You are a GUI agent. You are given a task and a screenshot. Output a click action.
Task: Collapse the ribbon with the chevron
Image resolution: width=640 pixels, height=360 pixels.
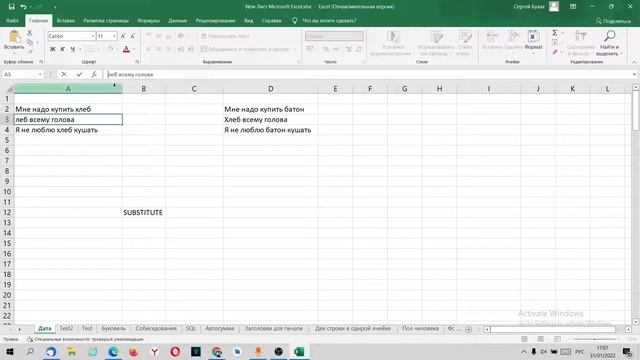click(634, 62)
